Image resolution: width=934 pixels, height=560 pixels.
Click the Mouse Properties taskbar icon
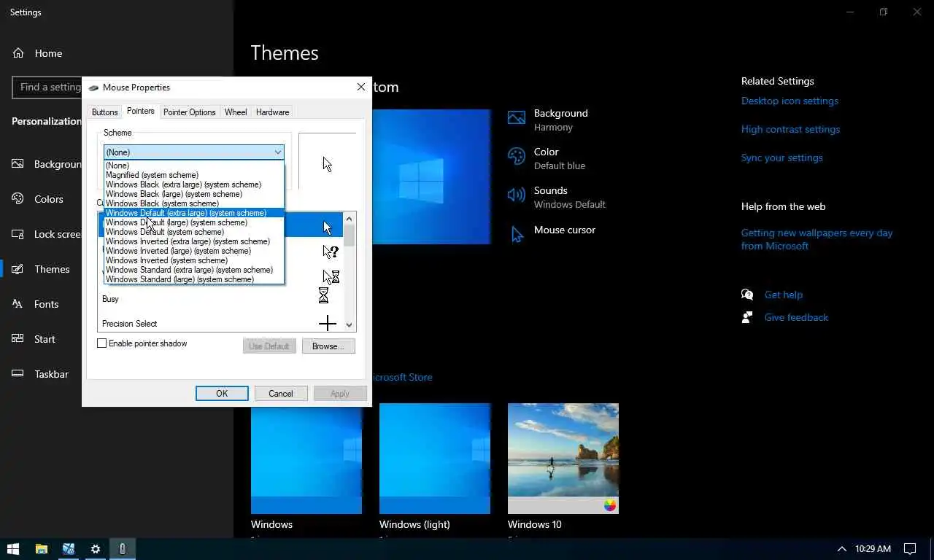click(x=123, y=549)
